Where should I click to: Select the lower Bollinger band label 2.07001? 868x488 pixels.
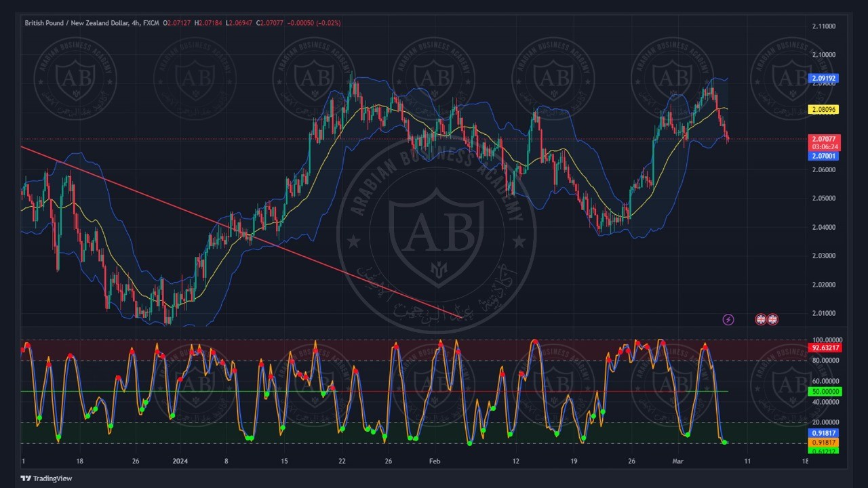[x=825, y=156]
